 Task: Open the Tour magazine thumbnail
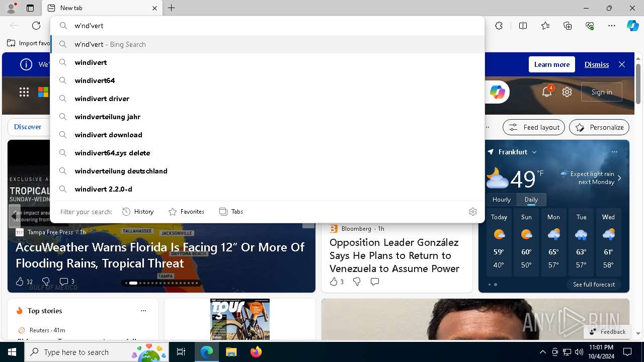point(240,319)
